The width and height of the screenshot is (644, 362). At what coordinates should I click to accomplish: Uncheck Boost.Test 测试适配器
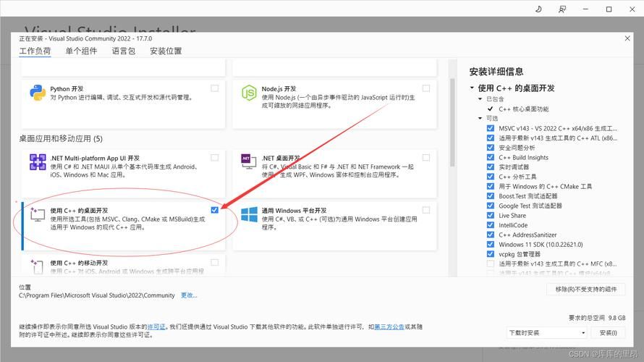point(491,196)
